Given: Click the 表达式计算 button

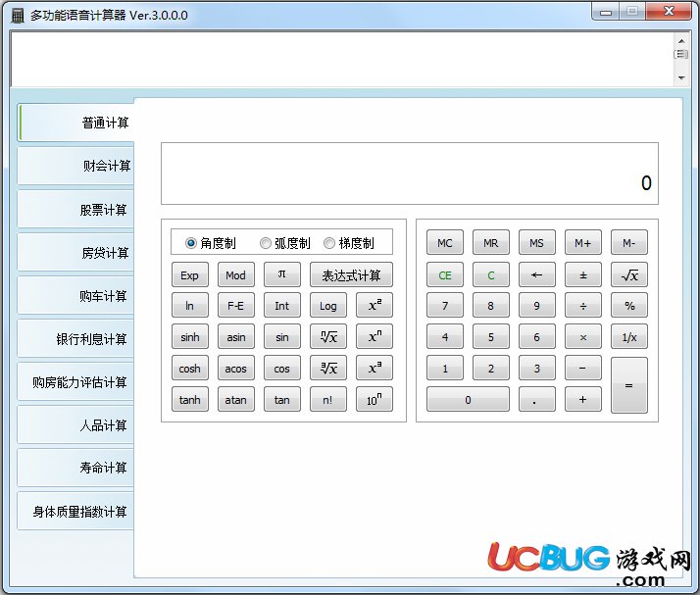Looking at the screenshot, I should tap(351, 274).
